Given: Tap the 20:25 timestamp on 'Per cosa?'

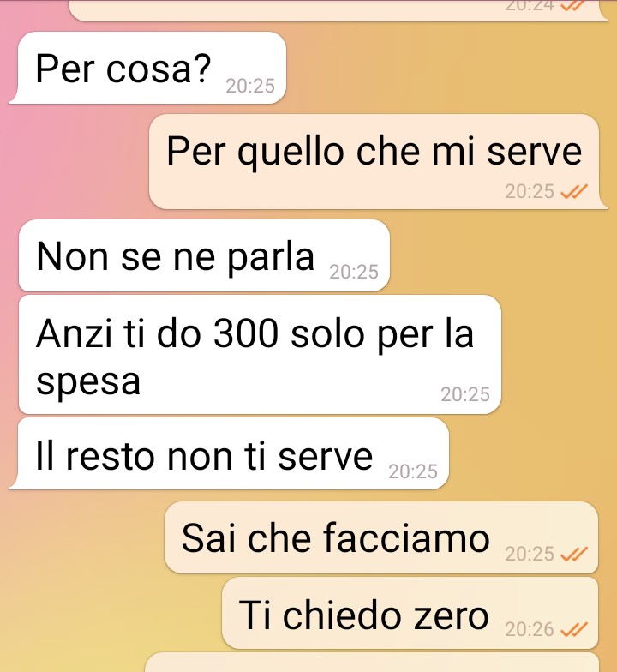Looking at the screenshot, I should point(250,86).
